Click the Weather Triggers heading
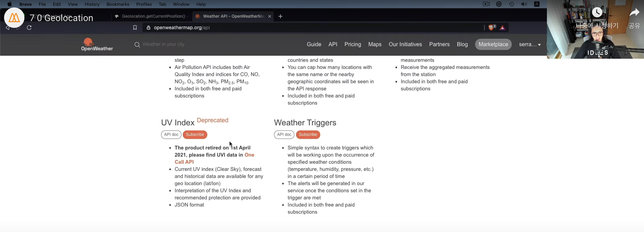The width and height of the screenshot is (644, 232). click(305, 123)
